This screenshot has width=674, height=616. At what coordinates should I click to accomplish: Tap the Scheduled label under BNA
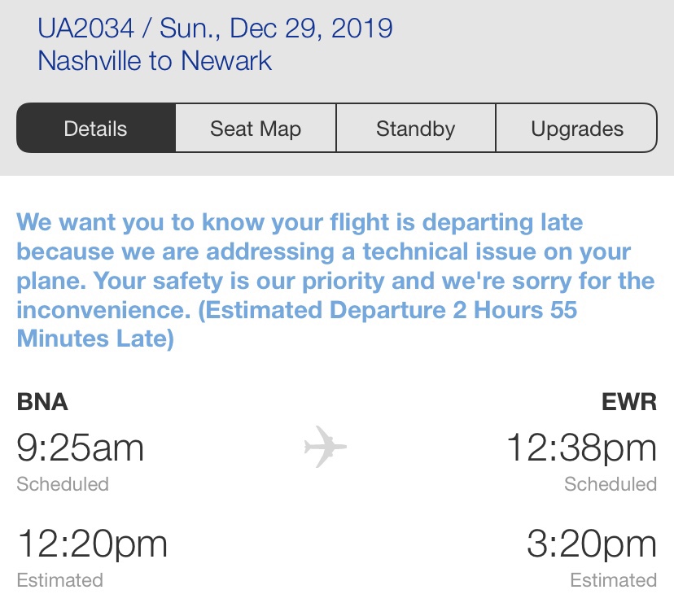(63, 484)
